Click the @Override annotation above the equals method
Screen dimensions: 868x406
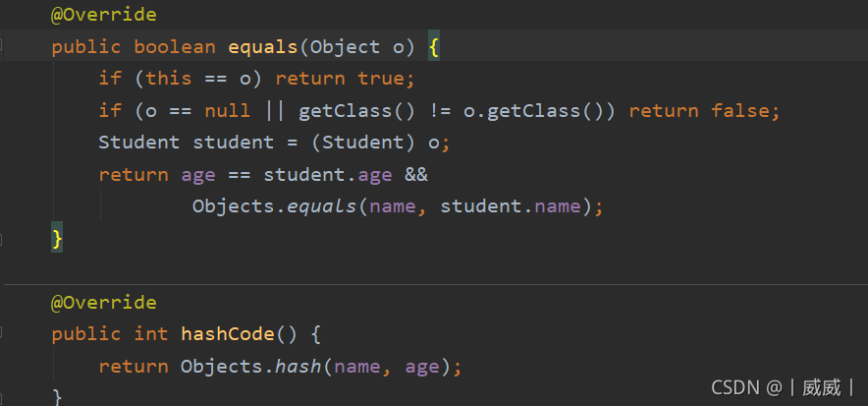[103, 15]
